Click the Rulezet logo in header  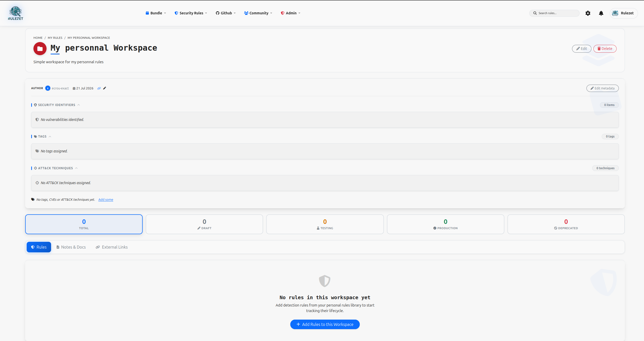[16, 13]
